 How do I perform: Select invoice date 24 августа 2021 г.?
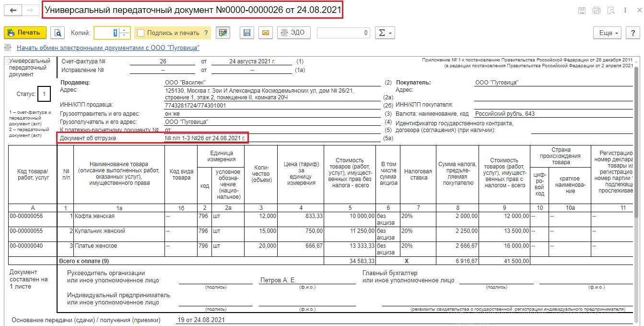pyautogui.click(x=252, y=61)
